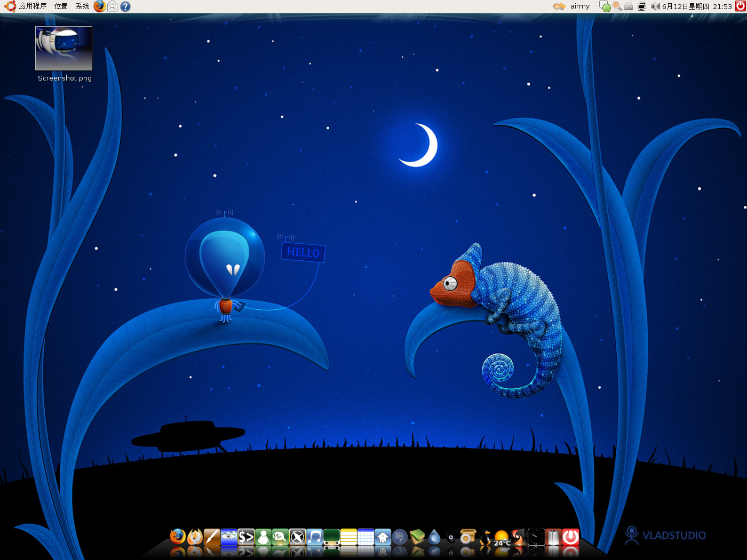Open the small black media player icon in dock

[x=451, y=538]
